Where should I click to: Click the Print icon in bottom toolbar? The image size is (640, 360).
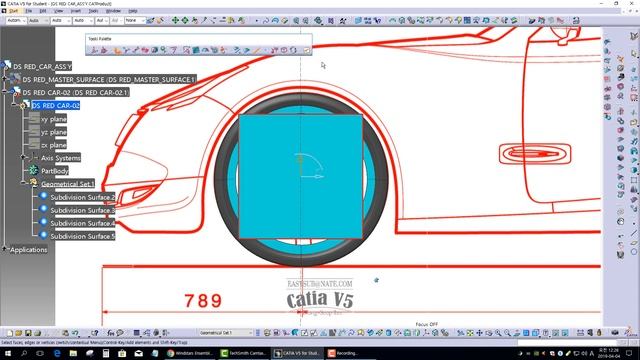pos(37,333)
